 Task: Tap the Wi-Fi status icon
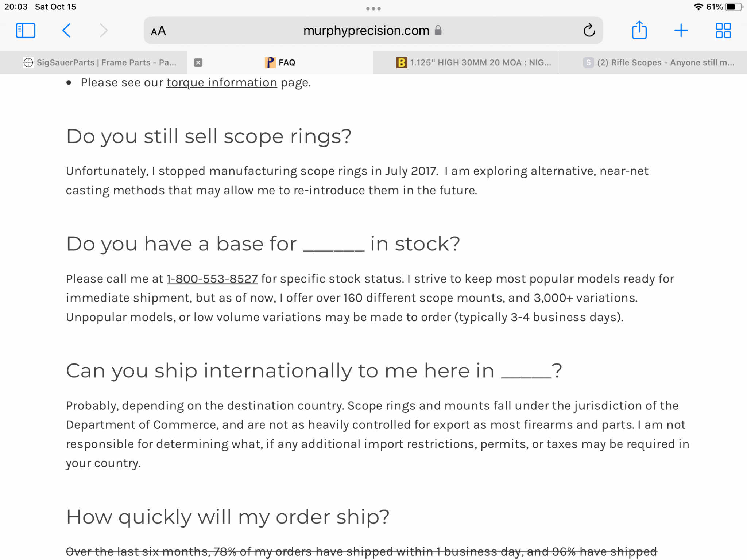pos(698,7)
